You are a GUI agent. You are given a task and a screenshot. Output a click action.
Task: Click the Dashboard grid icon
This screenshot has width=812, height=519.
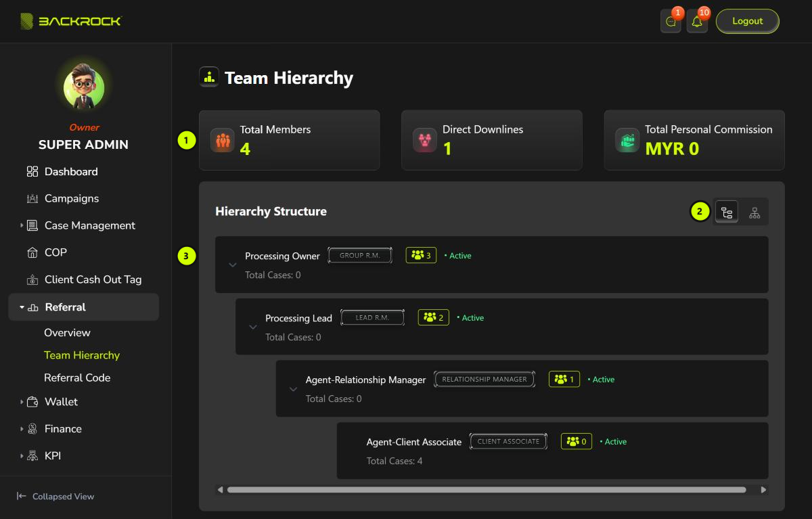(32, 172)
